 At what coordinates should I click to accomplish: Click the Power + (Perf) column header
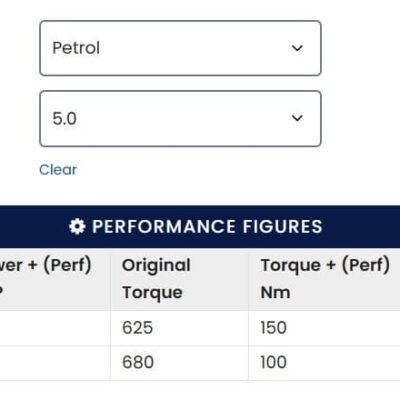tap(55, 279)
